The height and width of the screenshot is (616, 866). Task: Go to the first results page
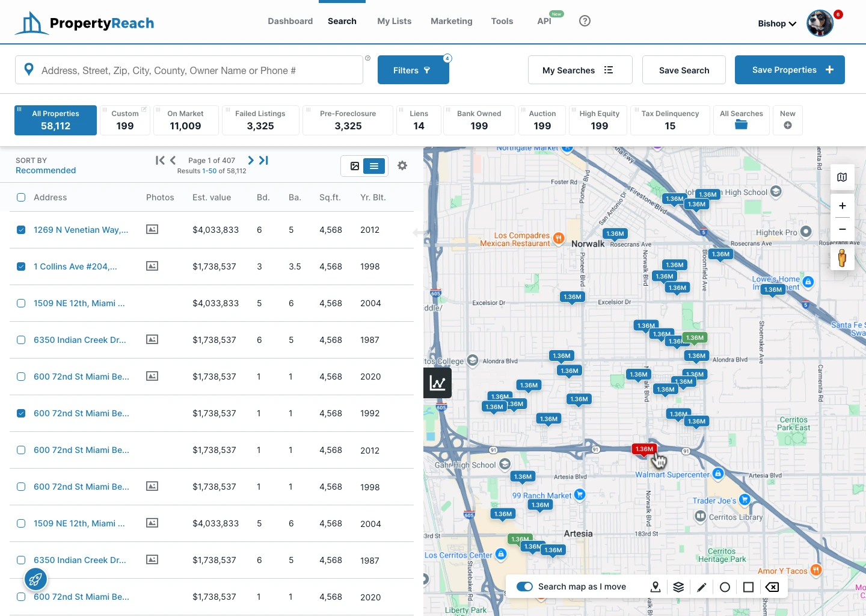159,160
